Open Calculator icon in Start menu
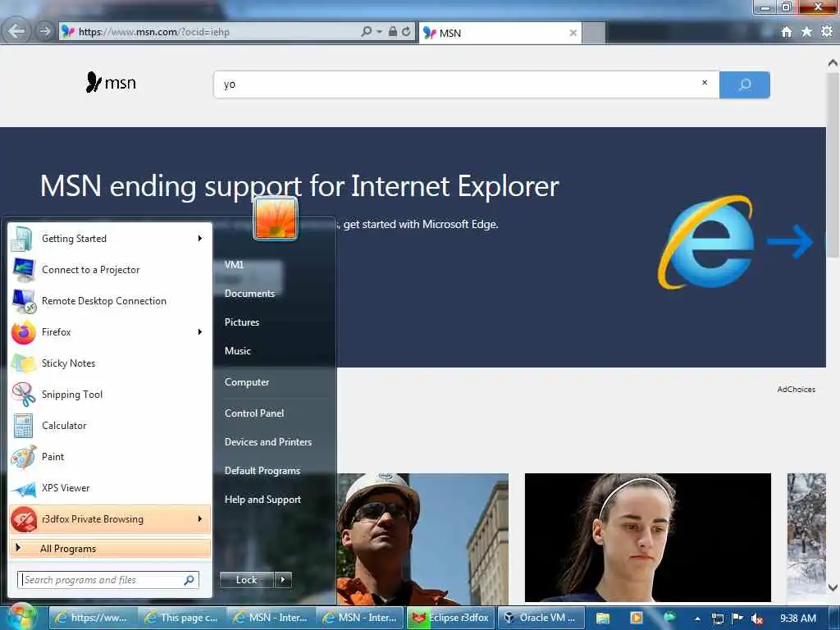 tap(24, 426)
